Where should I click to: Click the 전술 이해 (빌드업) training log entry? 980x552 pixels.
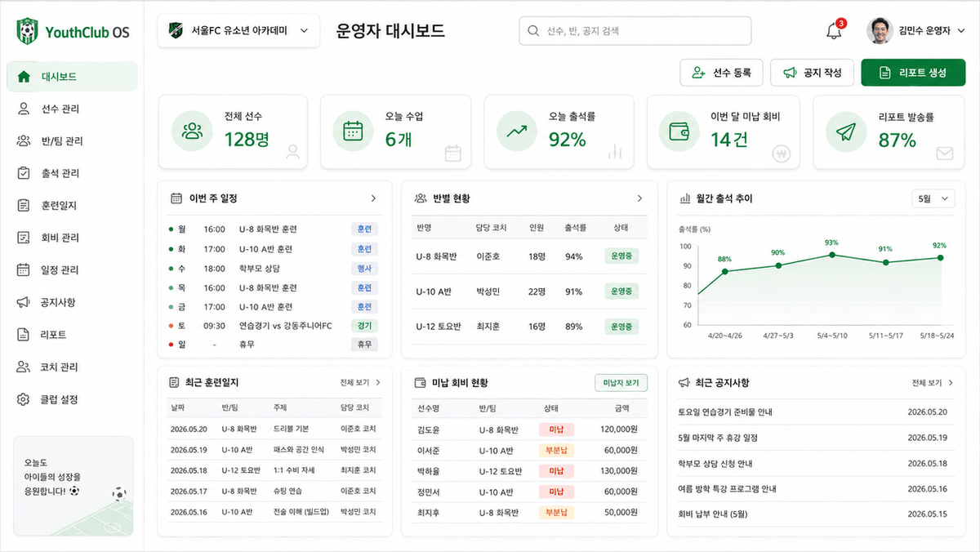pos(301,513)
